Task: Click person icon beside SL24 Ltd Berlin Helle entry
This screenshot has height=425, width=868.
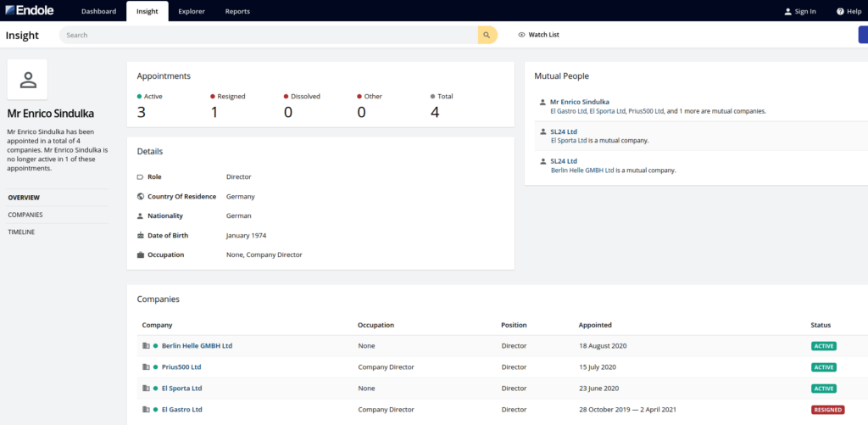Action: (x=542, y=161)
